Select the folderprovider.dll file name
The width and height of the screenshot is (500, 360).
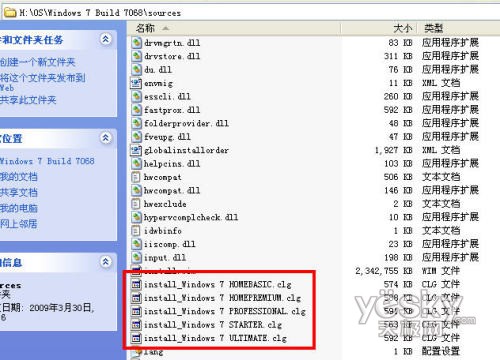186,123
